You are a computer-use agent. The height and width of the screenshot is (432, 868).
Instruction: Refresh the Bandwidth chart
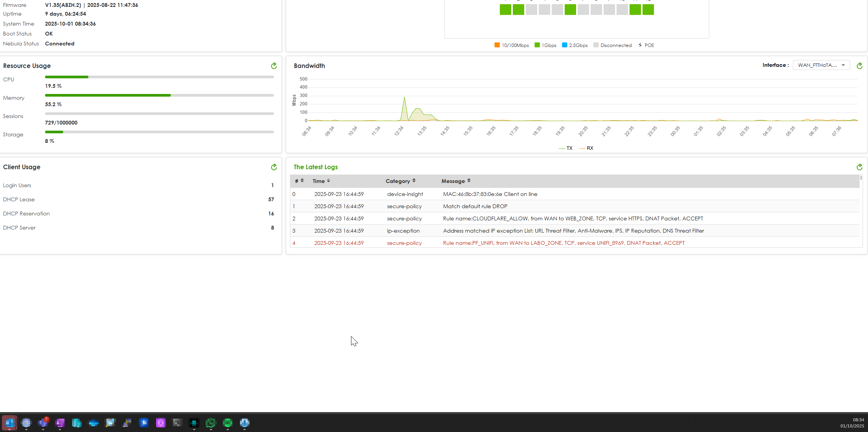(x=859, y=66)
